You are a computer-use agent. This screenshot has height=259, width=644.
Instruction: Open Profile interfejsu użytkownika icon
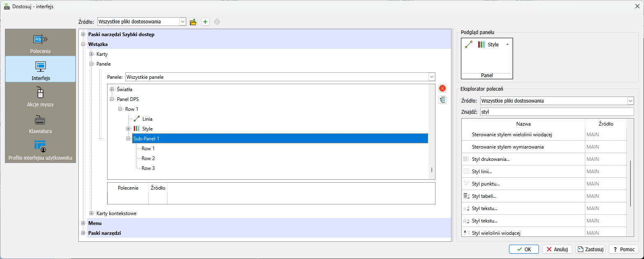click(40, 146)
